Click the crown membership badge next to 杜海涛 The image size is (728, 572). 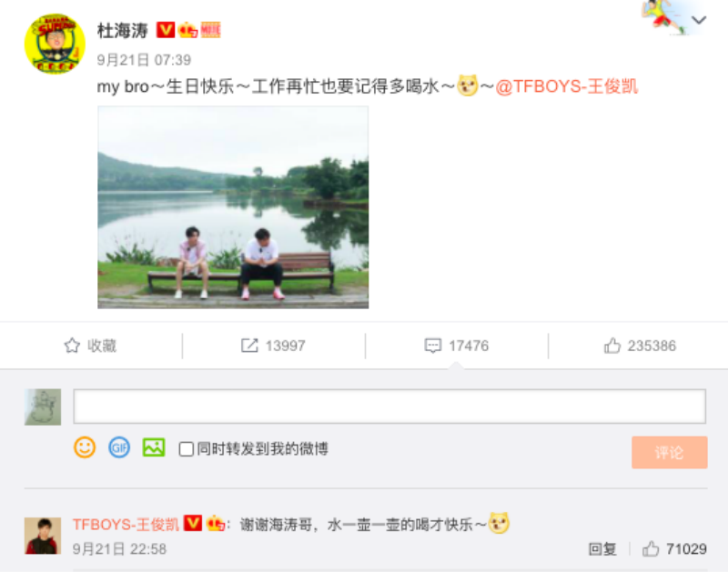pos(187,30)
